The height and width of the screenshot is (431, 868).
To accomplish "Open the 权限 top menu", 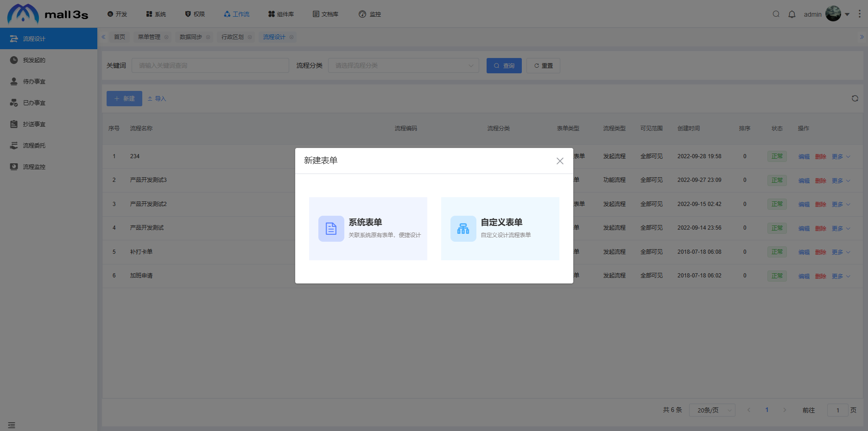I will tap(195, 14).
